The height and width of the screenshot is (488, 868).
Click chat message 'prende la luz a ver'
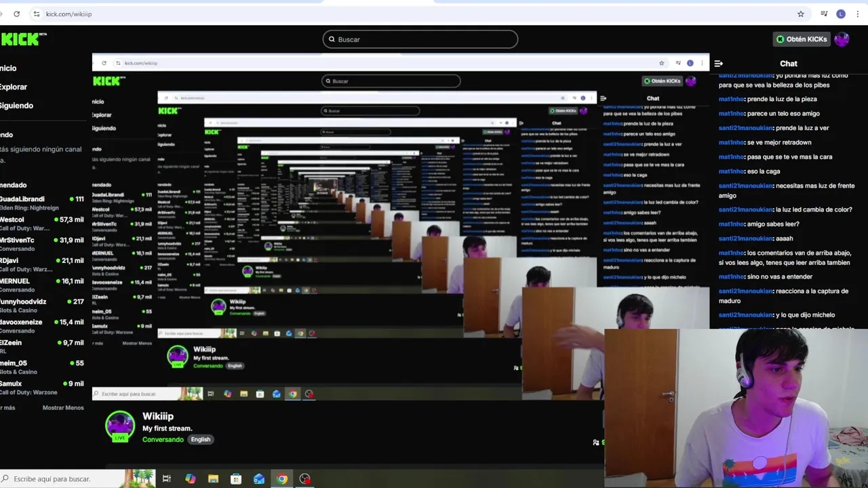[x=802, y=127]
